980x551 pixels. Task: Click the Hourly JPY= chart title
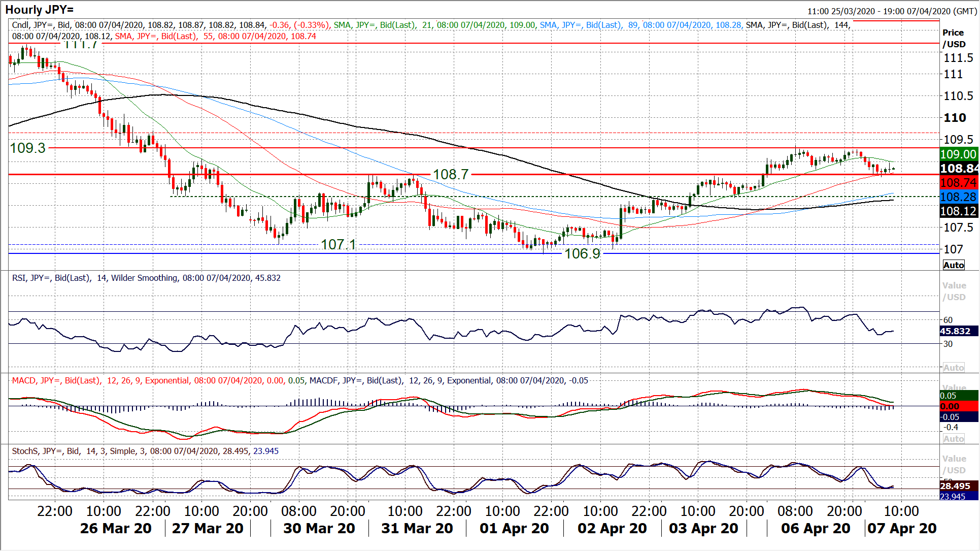click(39, 10)
